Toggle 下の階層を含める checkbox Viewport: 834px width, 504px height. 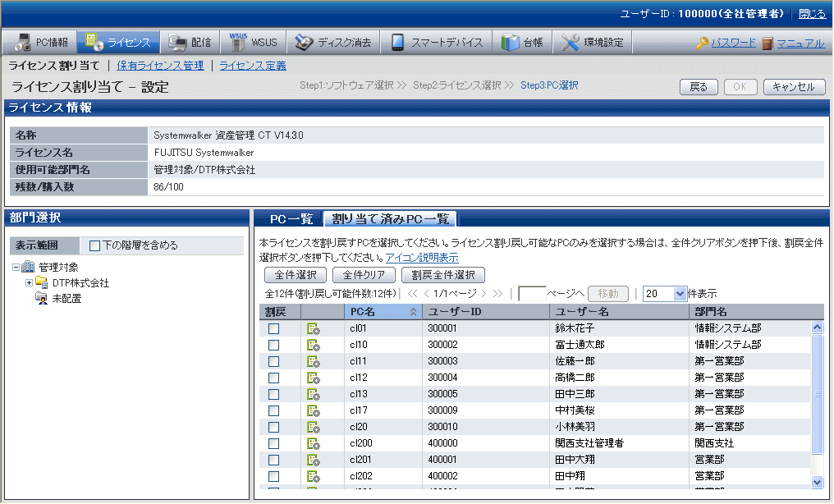94,245
